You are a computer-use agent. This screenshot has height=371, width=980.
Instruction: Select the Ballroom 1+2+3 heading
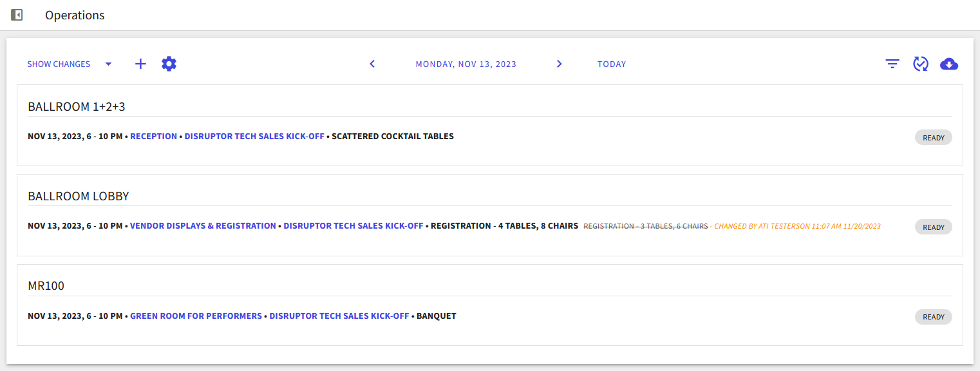coord(77,107)
